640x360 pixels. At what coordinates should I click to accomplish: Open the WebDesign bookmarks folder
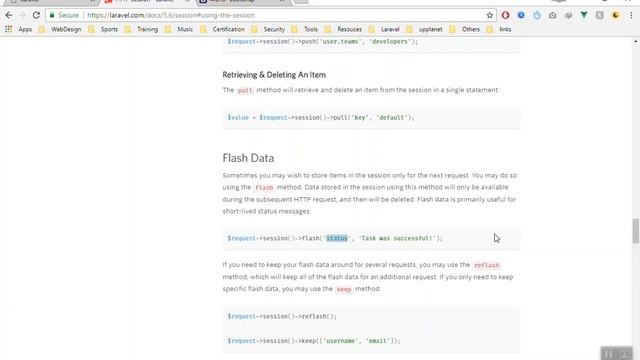pyautogui.click(x=61, y=29)
